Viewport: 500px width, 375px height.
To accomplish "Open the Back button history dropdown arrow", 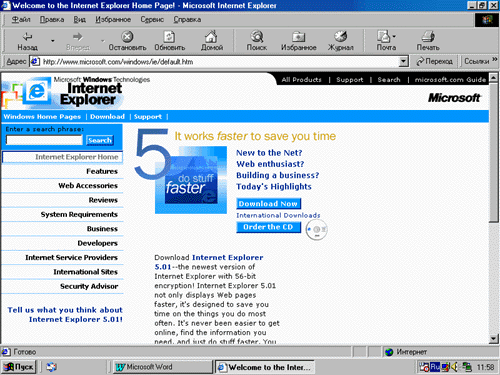I will [53, 41].
